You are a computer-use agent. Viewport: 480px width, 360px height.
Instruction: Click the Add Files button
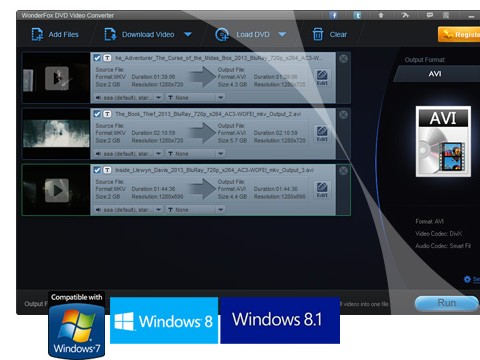click(x=55, y=34)
